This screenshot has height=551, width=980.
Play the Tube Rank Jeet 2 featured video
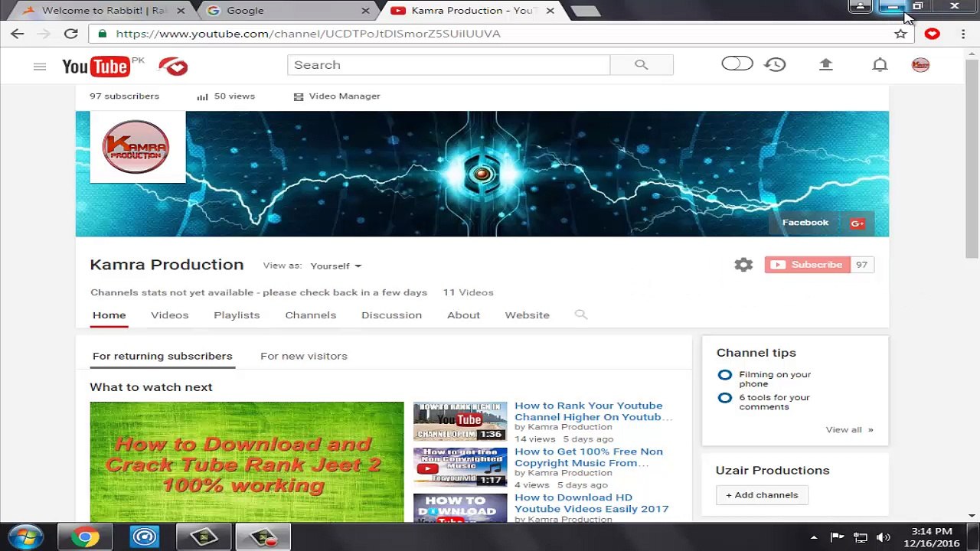point(247,461)
